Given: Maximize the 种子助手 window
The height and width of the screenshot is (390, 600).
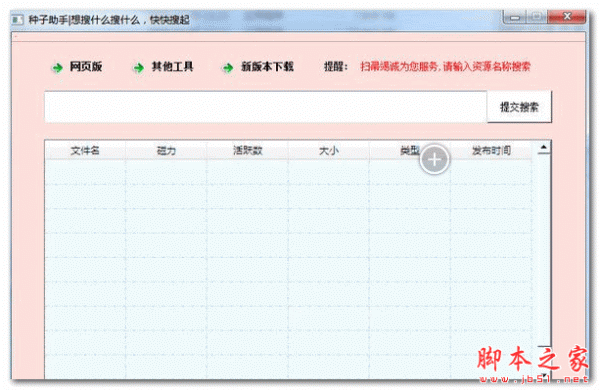Looking at the screenshot, I should [537, 16].
